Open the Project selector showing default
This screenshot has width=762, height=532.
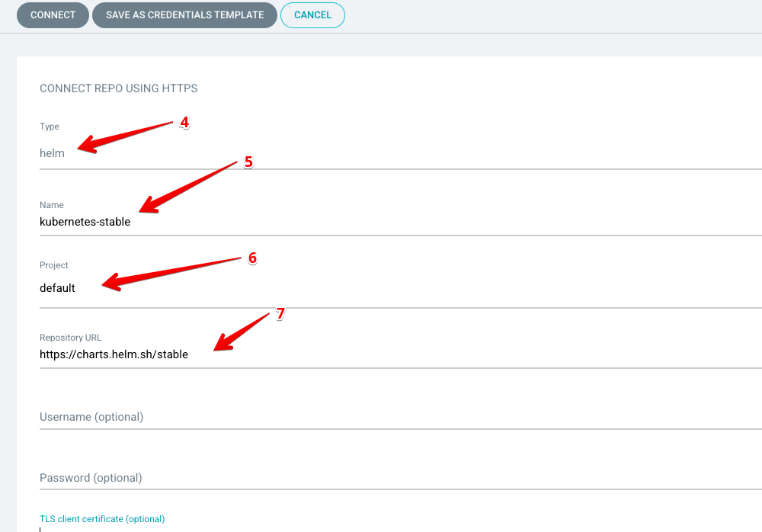point(401,288)
